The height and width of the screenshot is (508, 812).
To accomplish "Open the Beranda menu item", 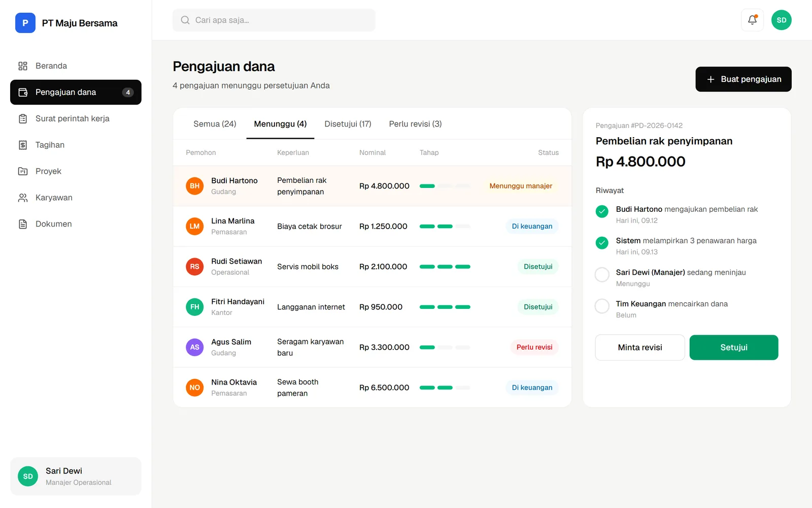I will [76, 66].
